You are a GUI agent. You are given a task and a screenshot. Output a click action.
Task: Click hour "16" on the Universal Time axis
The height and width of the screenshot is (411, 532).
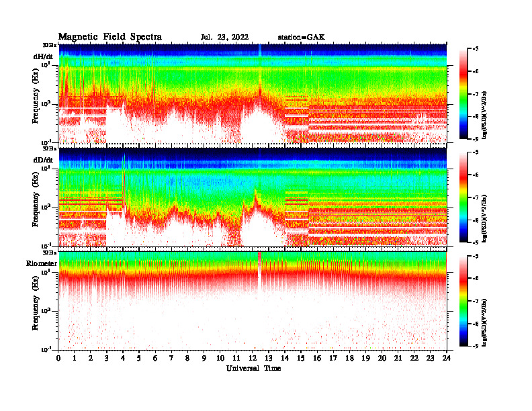317,359
